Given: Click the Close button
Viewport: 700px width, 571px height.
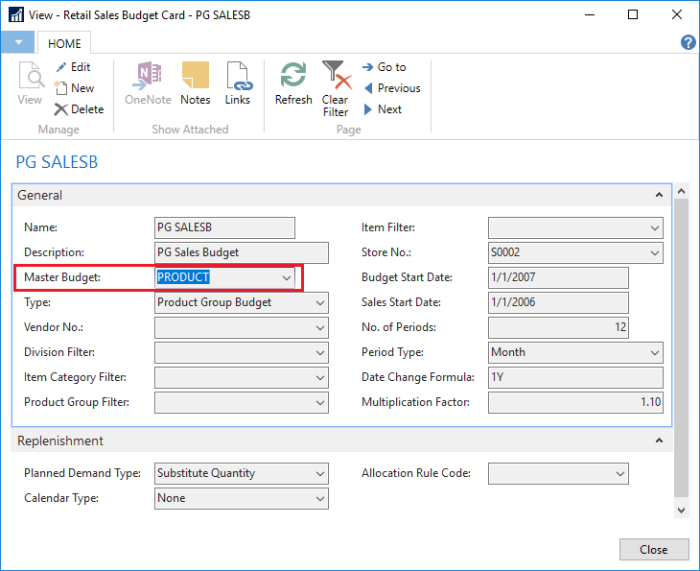Looking at the screenshot, I should click(x=654, y=550).
